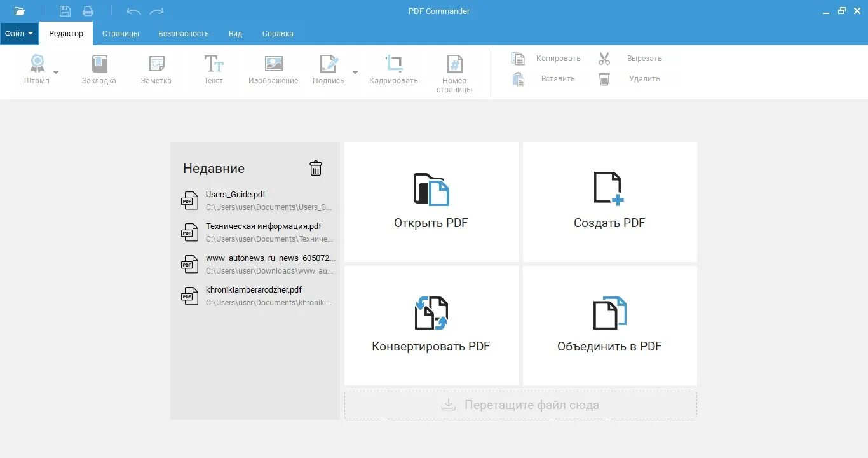This screenshot has width=868, height=458.
Task: Select the Штамп stamp tool
Action: pos(37,70)
